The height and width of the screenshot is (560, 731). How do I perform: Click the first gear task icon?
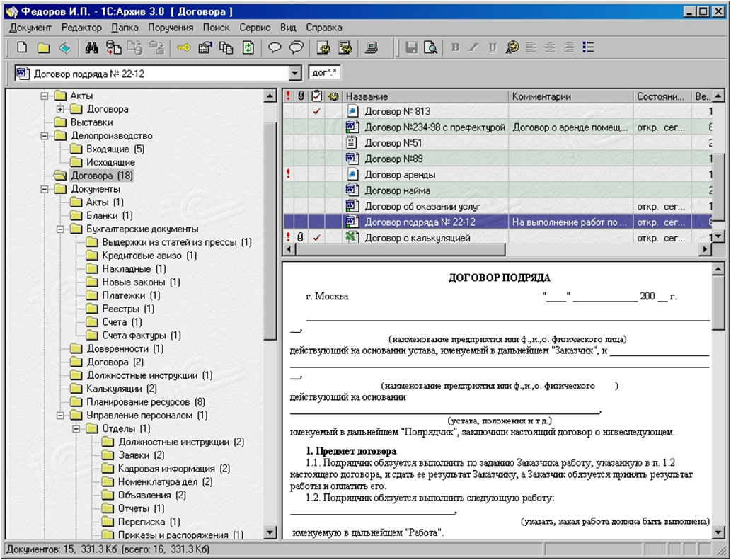pyautogui.click(x=323, y=47)
